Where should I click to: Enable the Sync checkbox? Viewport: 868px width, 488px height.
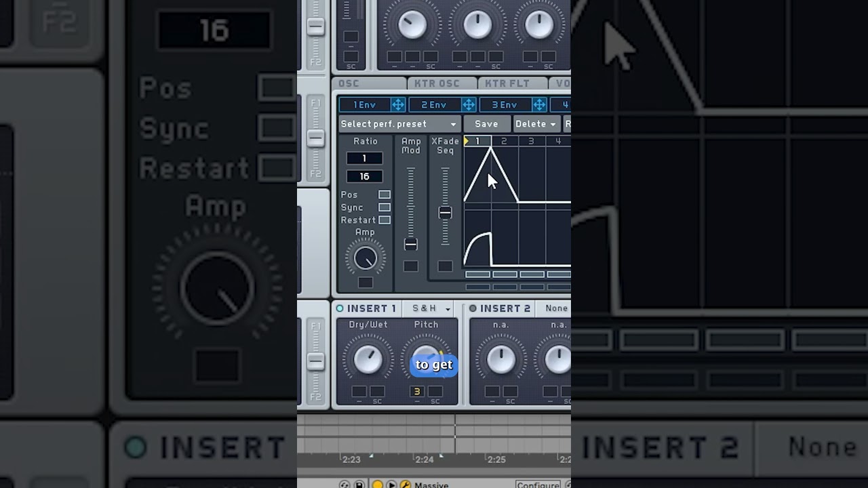click(x=384, y=207)
